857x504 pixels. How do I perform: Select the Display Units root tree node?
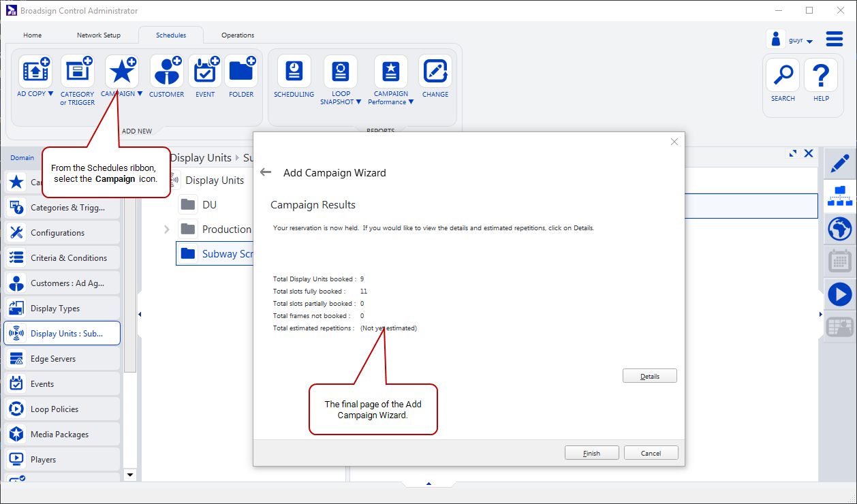click(x=215, y=180)
